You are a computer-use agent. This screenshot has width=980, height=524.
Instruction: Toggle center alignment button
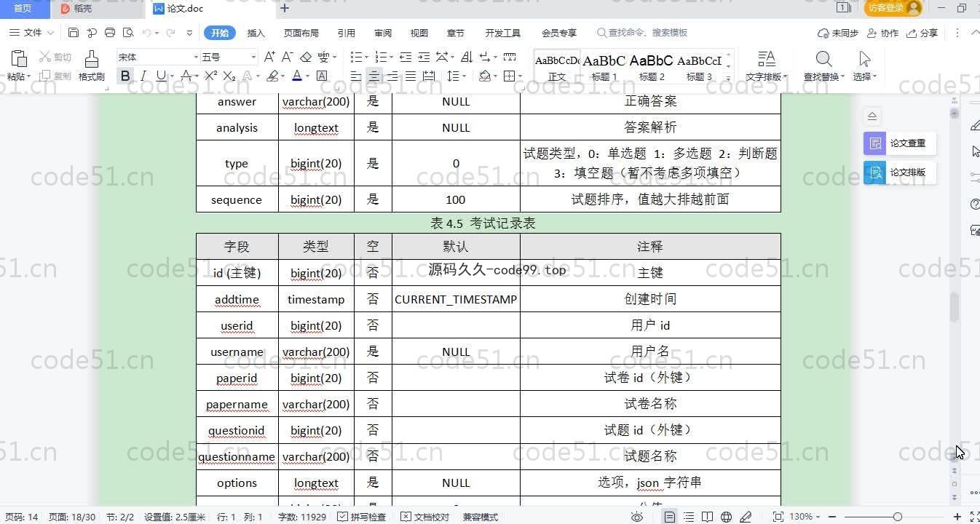coord(374,76)
